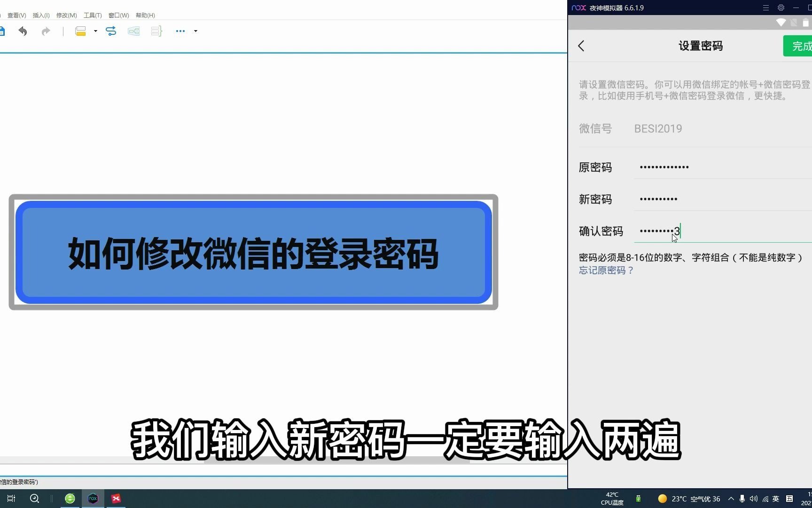This screenshot has height=508, width=812.
Task: Click the 英 input language indicator
Action: coord(776,499)
